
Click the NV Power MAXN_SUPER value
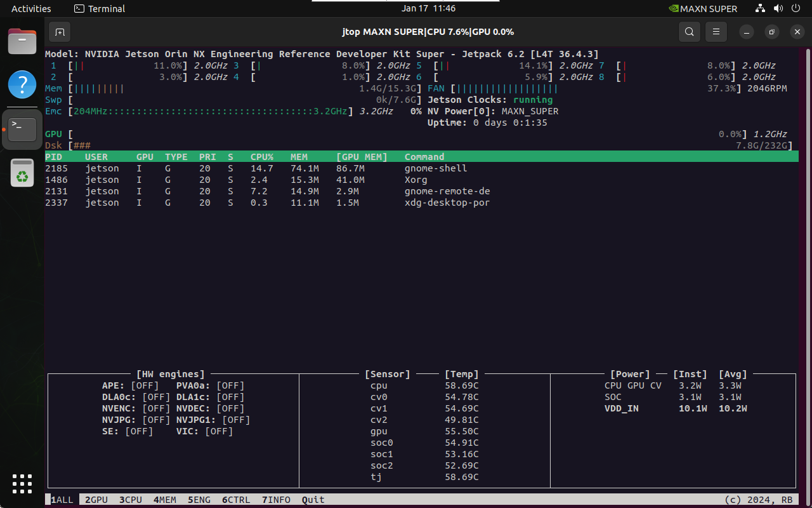(x=530, y=111)
